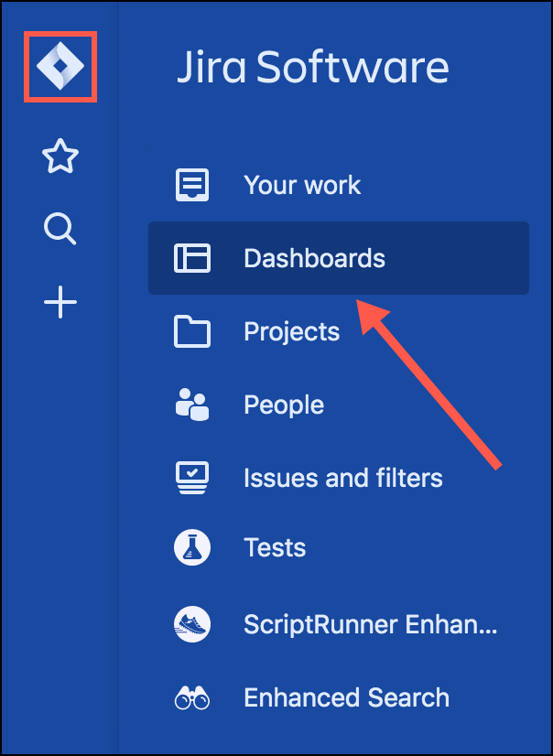
Task: Click the Projects folder icon
Action: pyautogui.click(x=192, y=331)
